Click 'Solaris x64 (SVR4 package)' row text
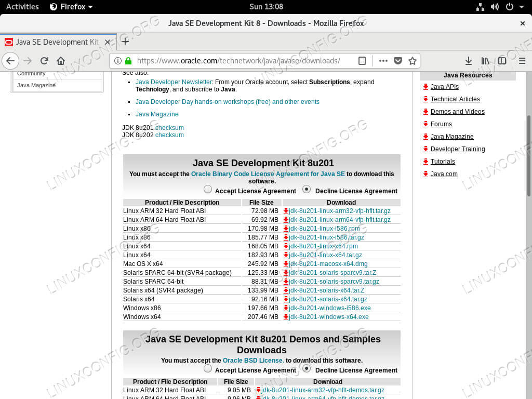 [163, 290]
